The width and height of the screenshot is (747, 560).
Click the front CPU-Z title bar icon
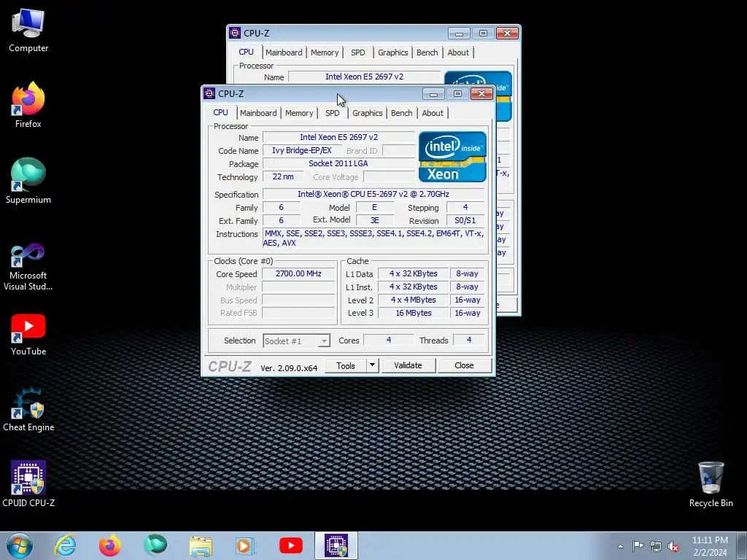point(209,93)
